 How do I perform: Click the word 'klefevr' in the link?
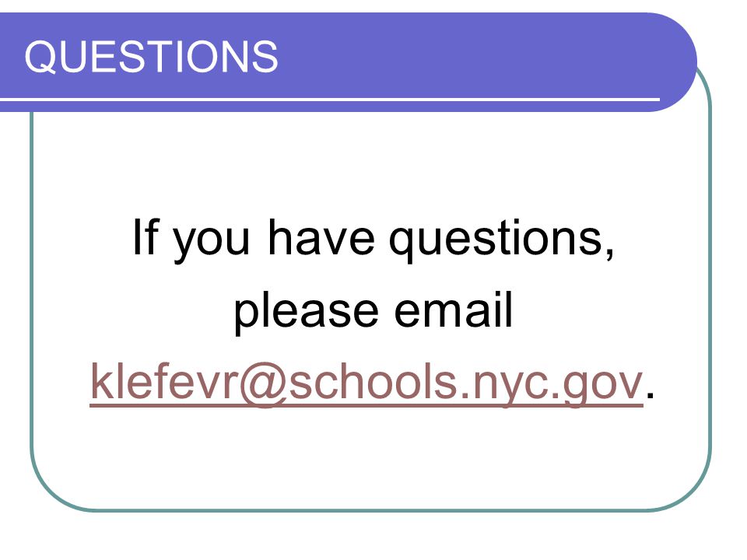pos(164,381)
